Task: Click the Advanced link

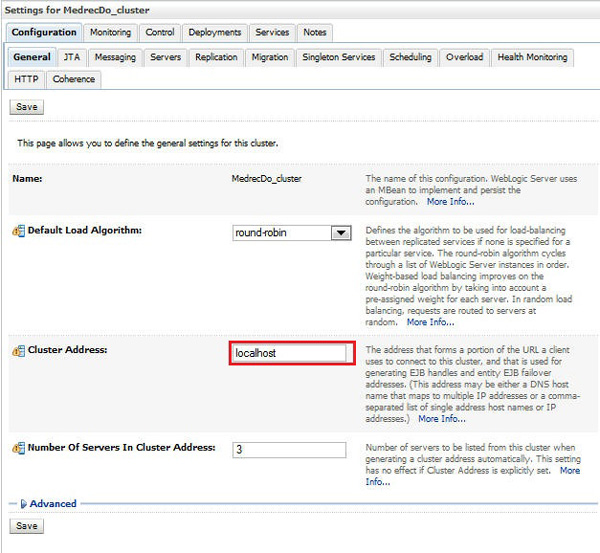Action: click(x=53, y=504)
